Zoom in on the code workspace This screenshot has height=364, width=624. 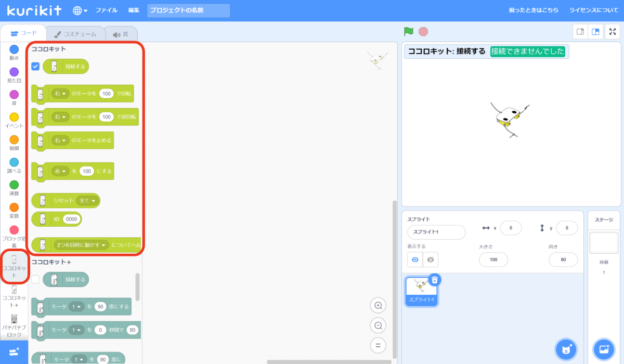[378, 305]
